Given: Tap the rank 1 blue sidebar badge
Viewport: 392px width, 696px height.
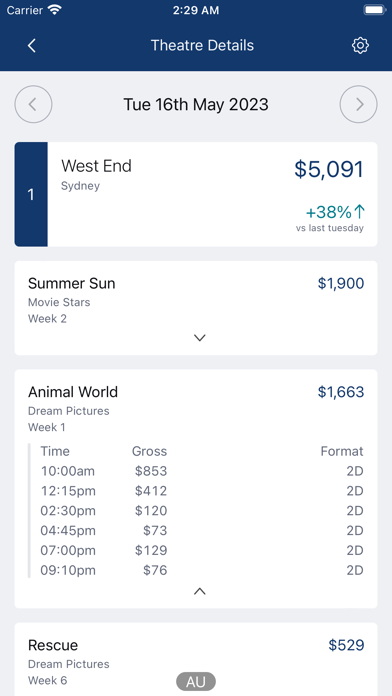Looking at the screenshot, I should [x=31, y=194].
